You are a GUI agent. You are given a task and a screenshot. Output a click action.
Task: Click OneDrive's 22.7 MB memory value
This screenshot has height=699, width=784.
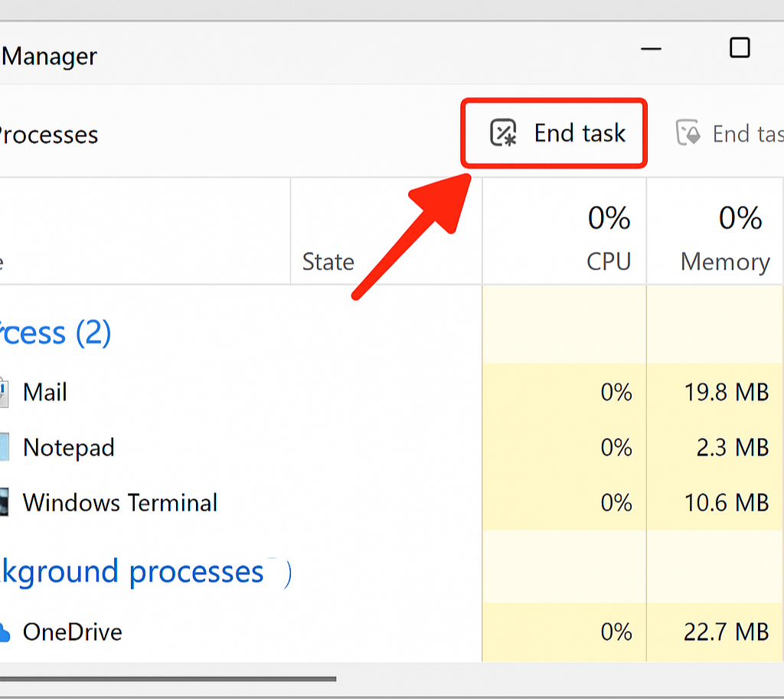[x=726, y=632]
